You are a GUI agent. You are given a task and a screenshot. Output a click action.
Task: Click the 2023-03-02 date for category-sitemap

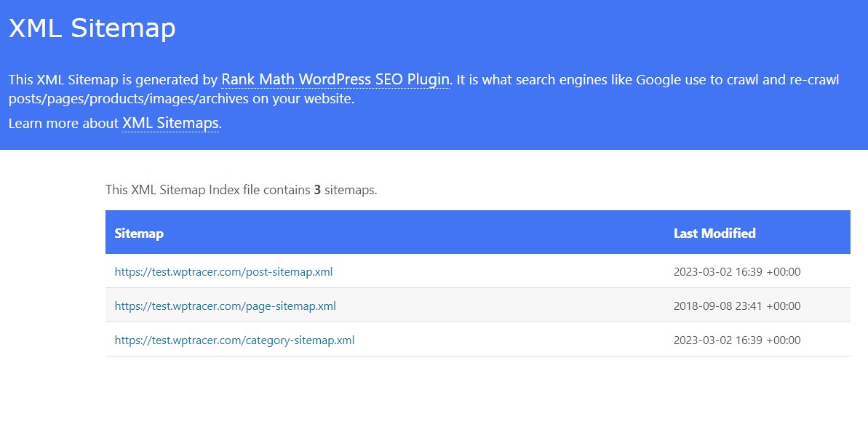736,340
